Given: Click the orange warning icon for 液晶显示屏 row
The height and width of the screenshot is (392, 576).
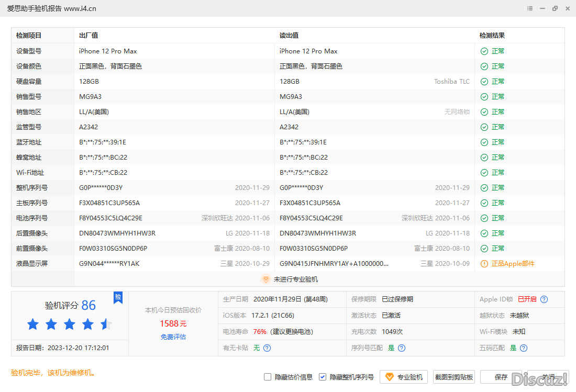Looking at the screenshot, I should click(x=484, y=264).
